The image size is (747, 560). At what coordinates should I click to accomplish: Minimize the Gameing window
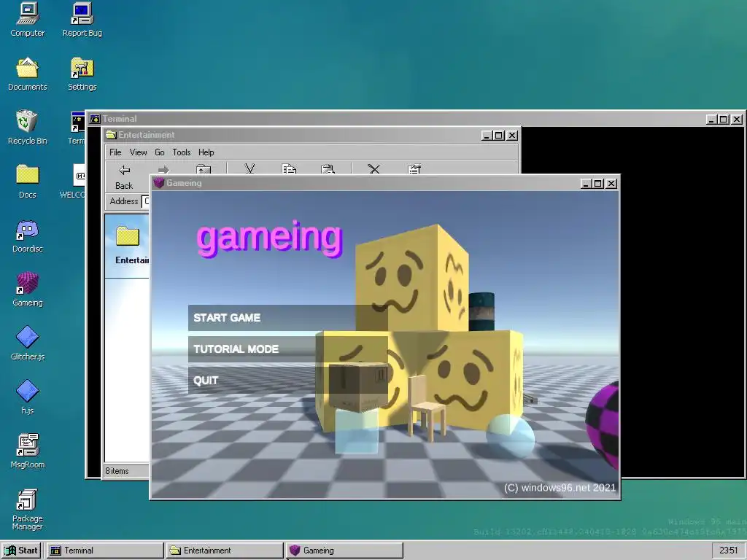point(587,183)
